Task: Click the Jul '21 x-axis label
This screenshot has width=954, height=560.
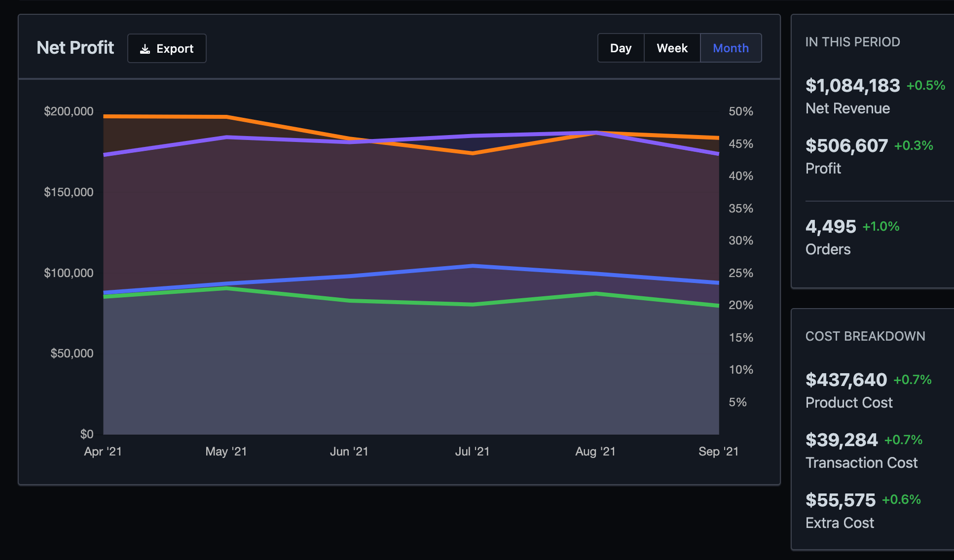Action: tap(472, 452)
